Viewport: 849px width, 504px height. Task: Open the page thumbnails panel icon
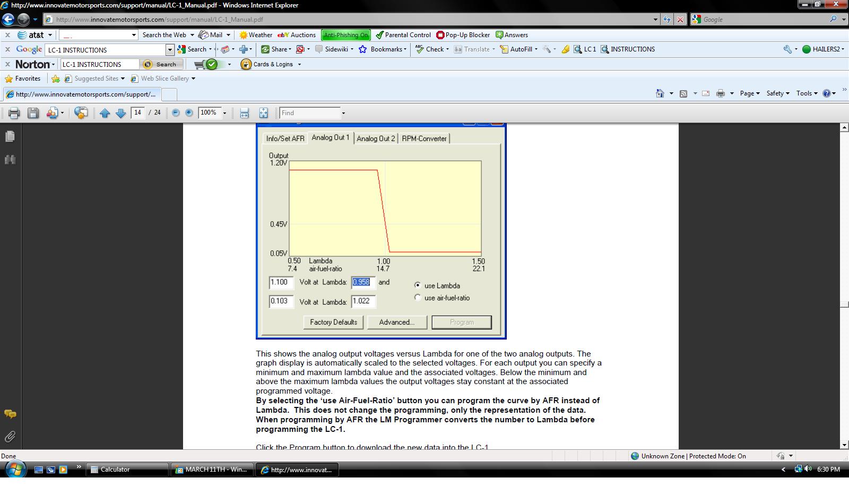pyautogui.click(x=10, y=136)
